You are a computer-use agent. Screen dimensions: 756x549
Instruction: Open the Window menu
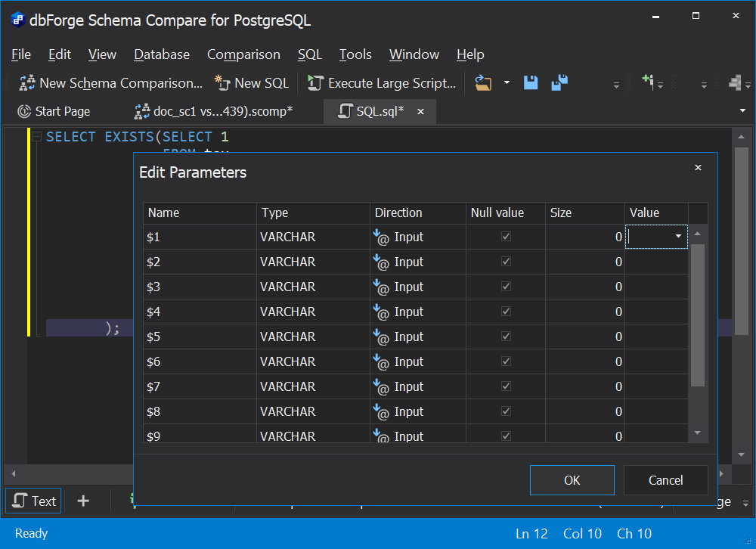click(414, 54)
